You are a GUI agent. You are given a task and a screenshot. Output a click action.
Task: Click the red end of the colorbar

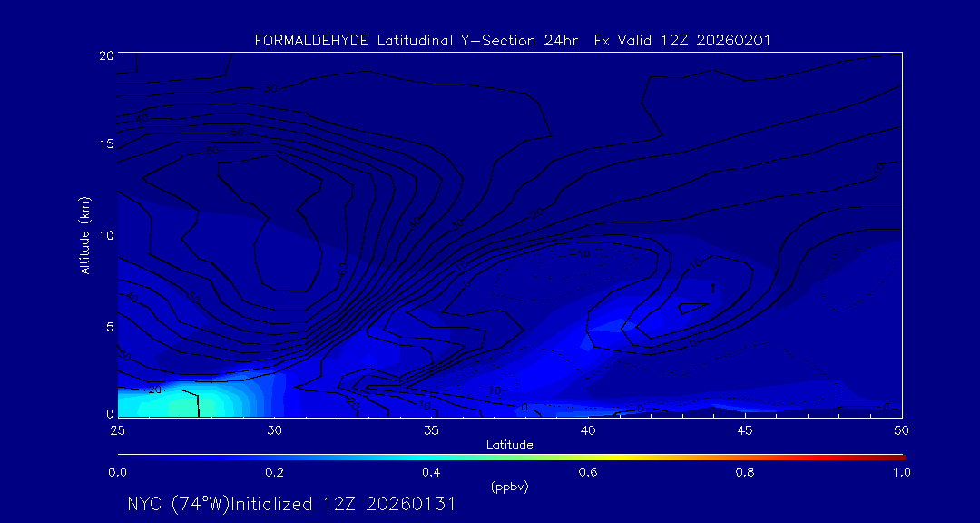coord(897,456)
